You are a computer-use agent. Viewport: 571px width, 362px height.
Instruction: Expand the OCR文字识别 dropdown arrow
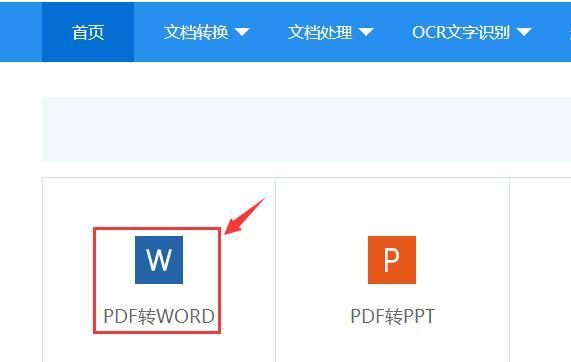point(524,32)
